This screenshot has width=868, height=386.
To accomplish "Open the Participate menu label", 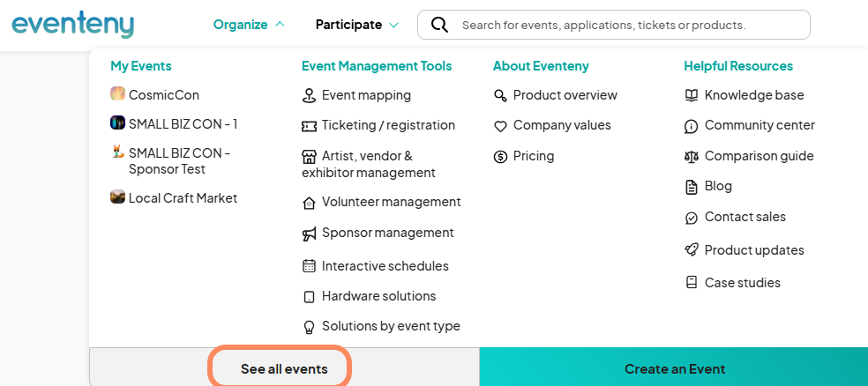I will coord(348,25).
